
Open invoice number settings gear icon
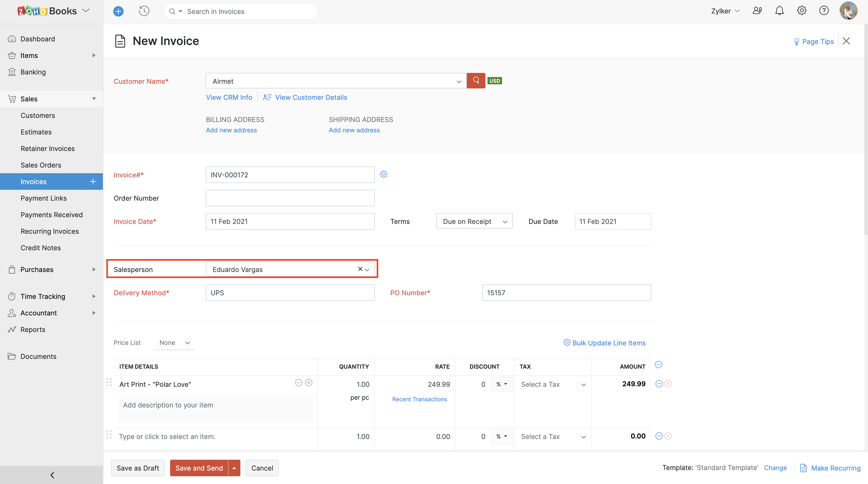pyautogui.click(x=383, y=174)
